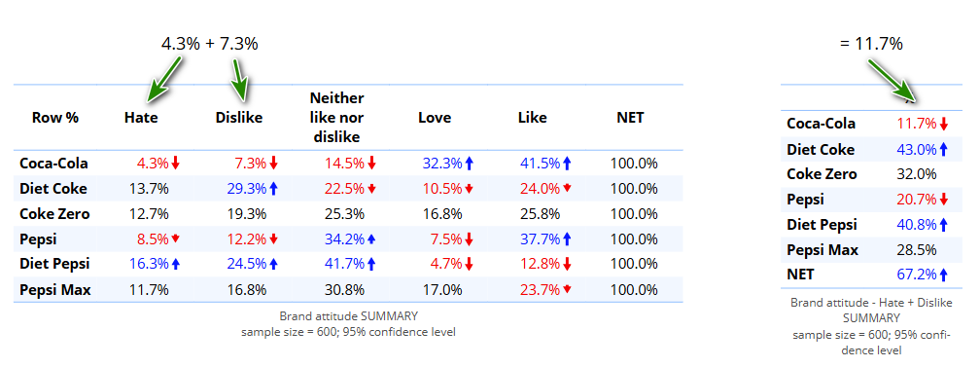Select the Coke Zero row label in main table
Image resolution: width=980 pixels, height=367 pixels.
click(55, 213)
